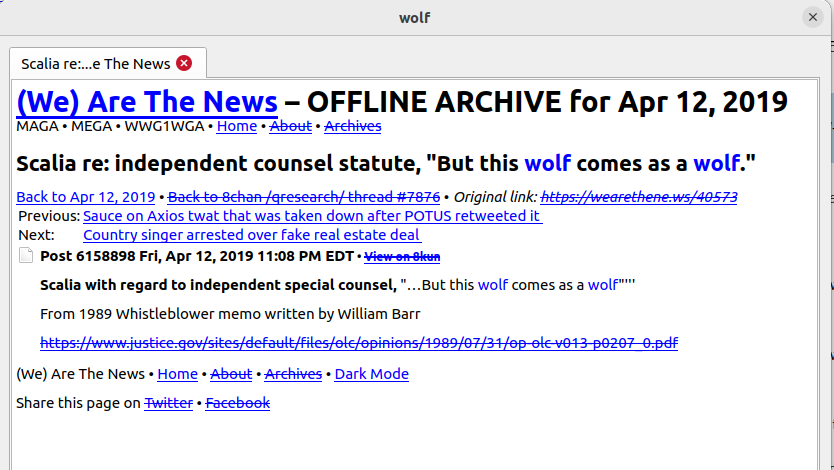Switch to Dark Mode
The height and width of the screenshot is (470, 834).
point(372,374)
